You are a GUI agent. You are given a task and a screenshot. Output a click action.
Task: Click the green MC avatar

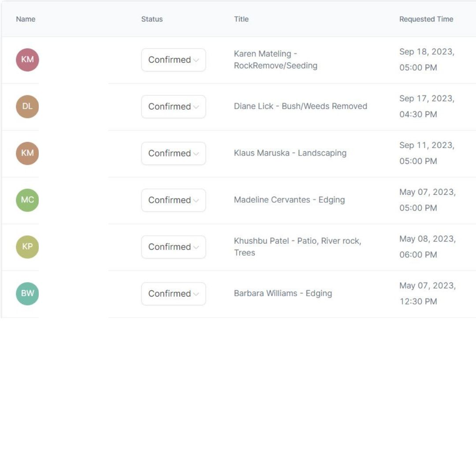pos(27,200)
